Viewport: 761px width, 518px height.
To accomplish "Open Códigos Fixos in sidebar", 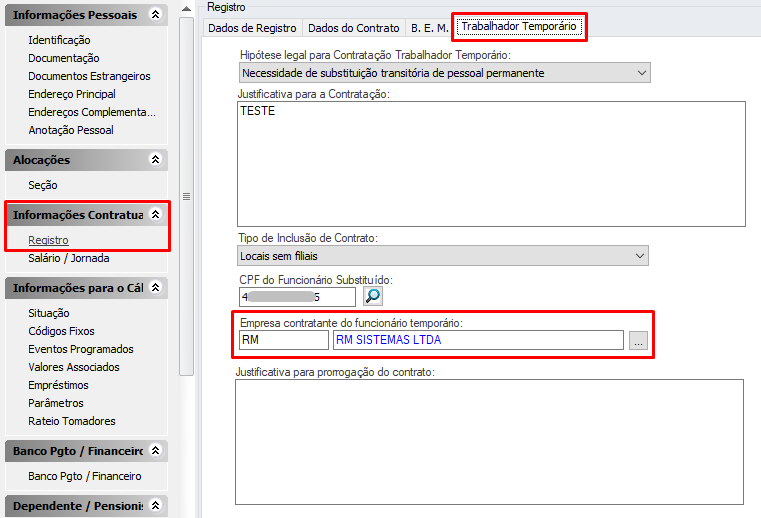I will pyautogui.click(x=61, y=331).
